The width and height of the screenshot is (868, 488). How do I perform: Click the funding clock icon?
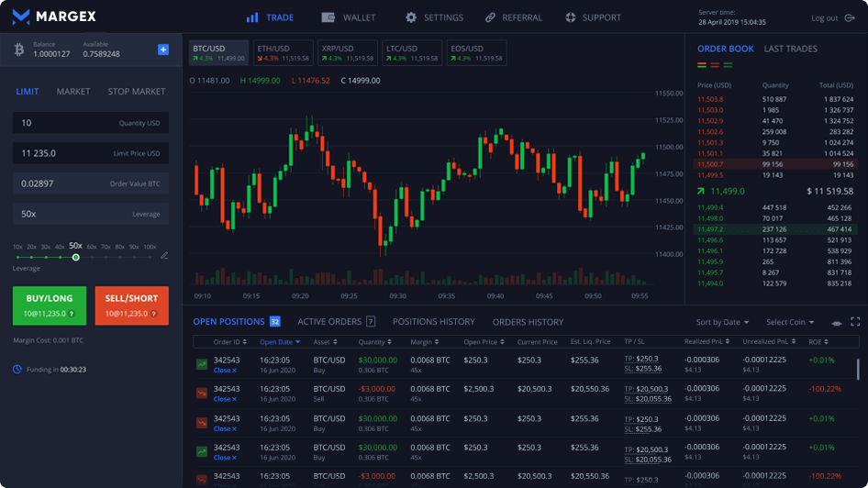[x=17, y=369]
